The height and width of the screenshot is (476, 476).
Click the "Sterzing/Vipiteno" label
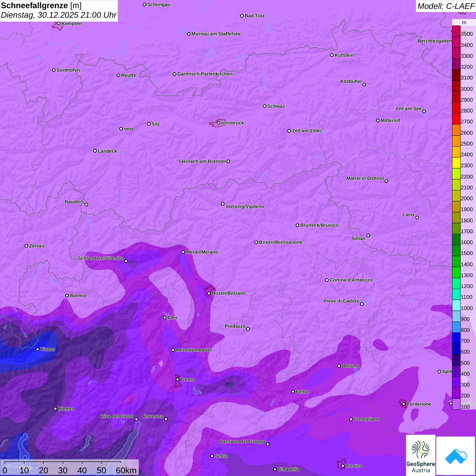(x=245, y=206)
